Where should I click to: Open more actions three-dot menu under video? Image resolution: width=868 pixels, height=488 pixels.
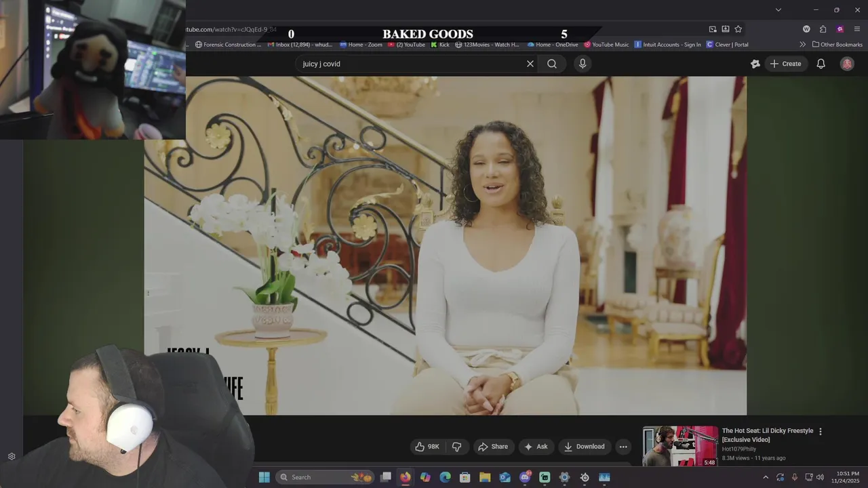[x=623, y=447]
